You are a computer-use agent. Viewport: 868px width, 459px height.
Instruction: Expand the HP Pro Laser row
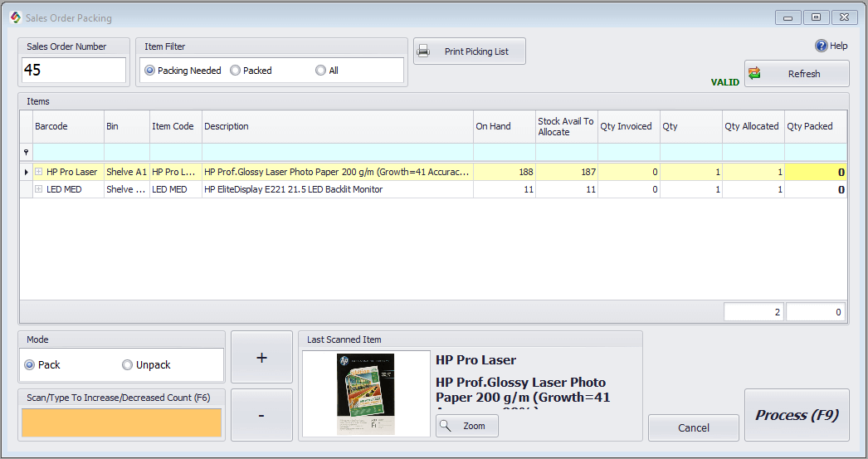[39, 172]
